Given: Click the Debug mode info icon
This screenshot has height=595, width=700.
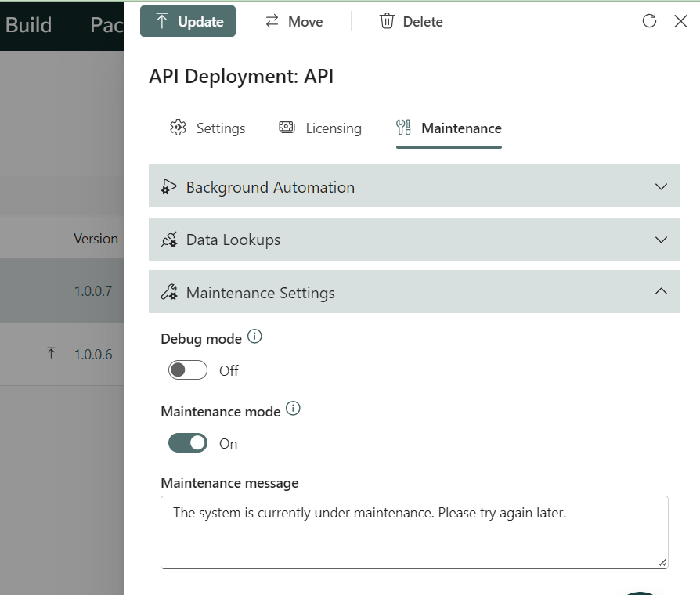Looking at the screenshot, I should (x=254, y=337).
